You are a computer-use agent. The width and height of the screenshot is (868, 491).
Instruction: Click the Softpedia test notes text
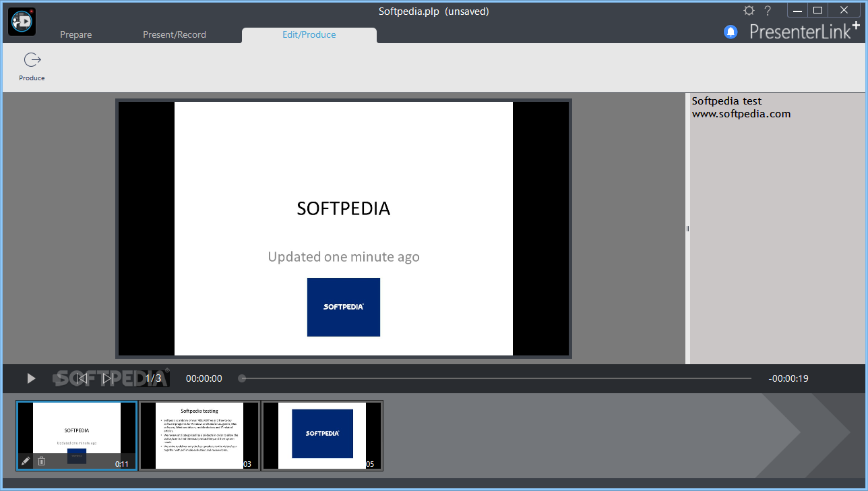tap(726, 101)
